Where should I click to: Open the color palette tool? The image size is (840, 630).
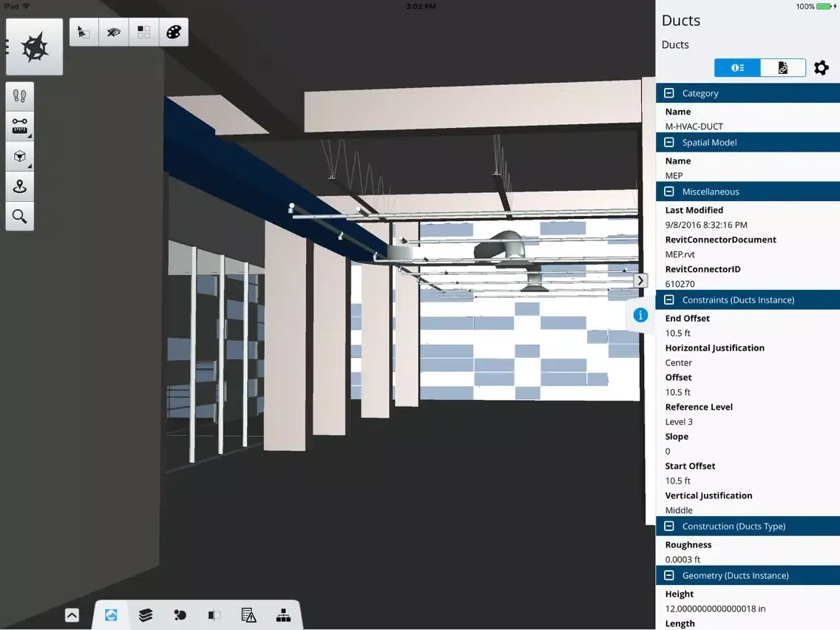pyautogui.click(x=174, y=32)
